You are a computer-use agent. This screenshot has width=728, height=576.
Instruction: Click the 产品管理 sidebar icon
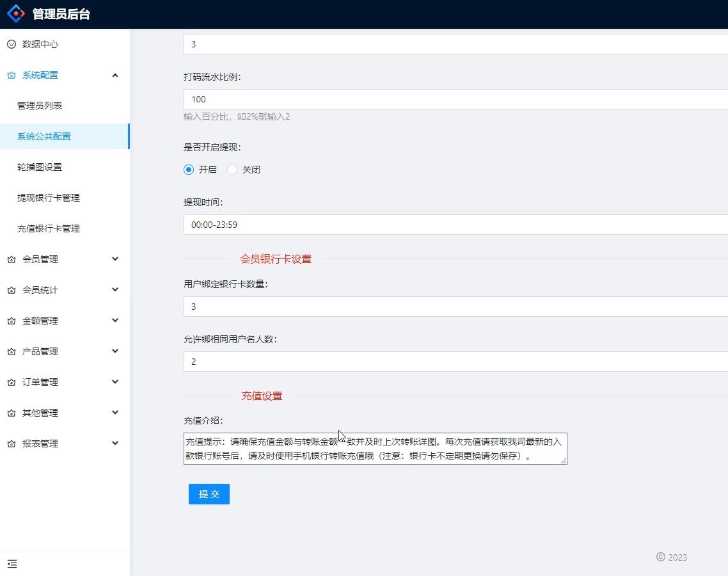10,351
